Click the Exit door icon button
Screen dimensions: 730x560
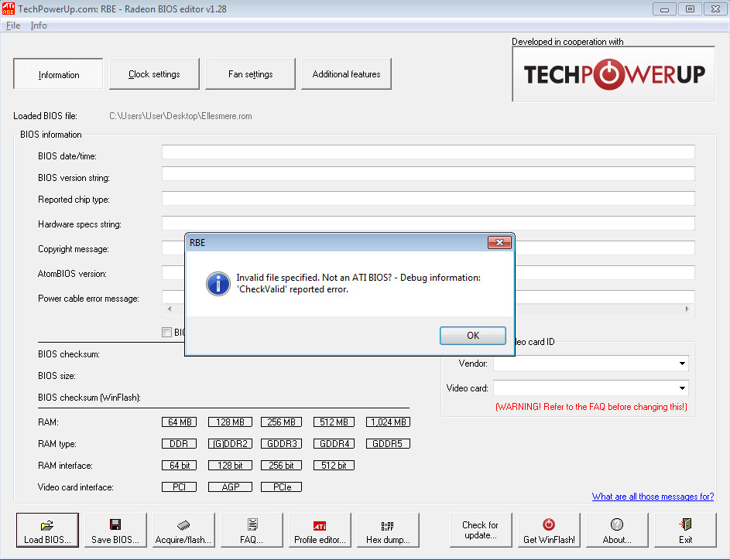pyautogui.click(x=685, y=531)
